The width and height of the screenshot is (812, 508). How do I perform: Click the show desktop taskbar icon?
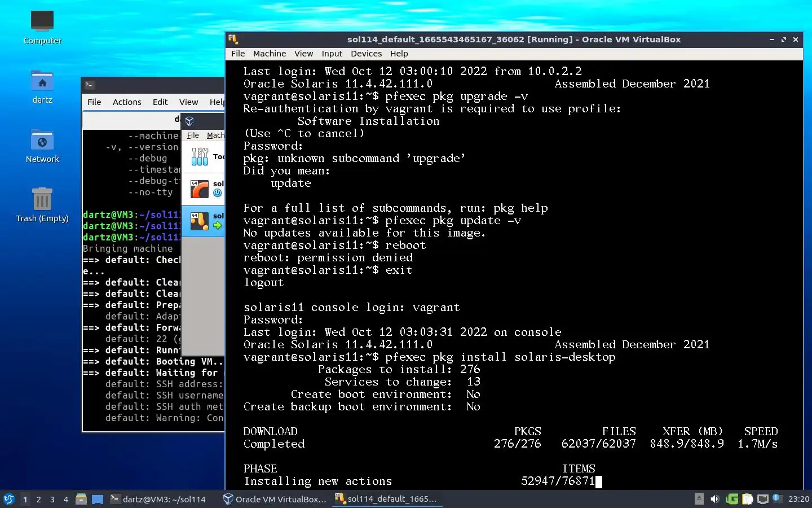click(98, 499)
